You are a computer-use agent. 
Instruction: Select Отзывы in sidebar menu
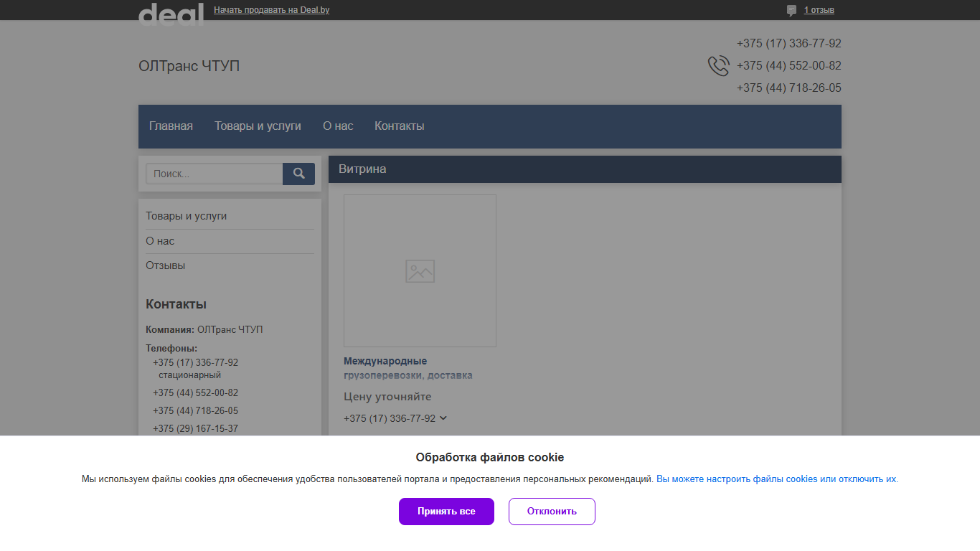(166, 265)
